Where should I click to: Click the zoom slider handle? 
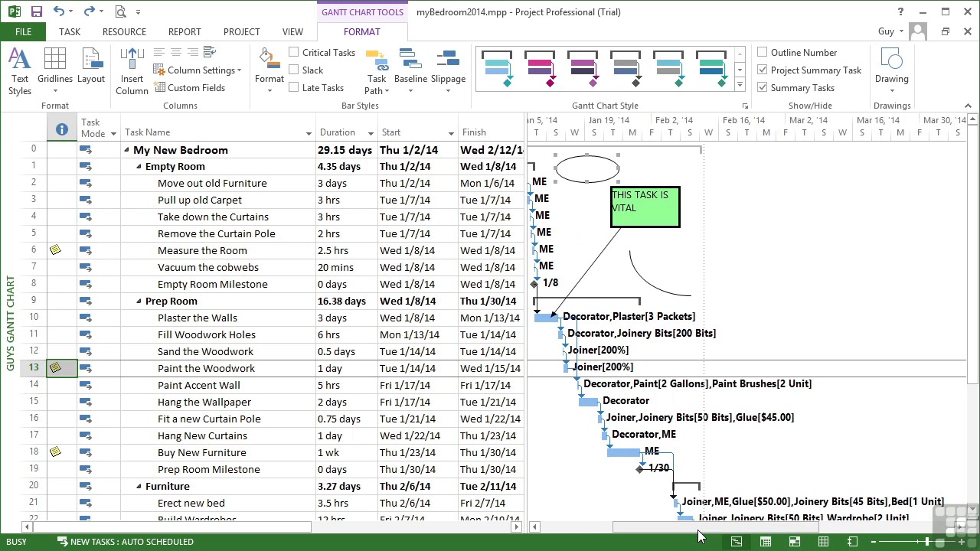click(927, 542)
